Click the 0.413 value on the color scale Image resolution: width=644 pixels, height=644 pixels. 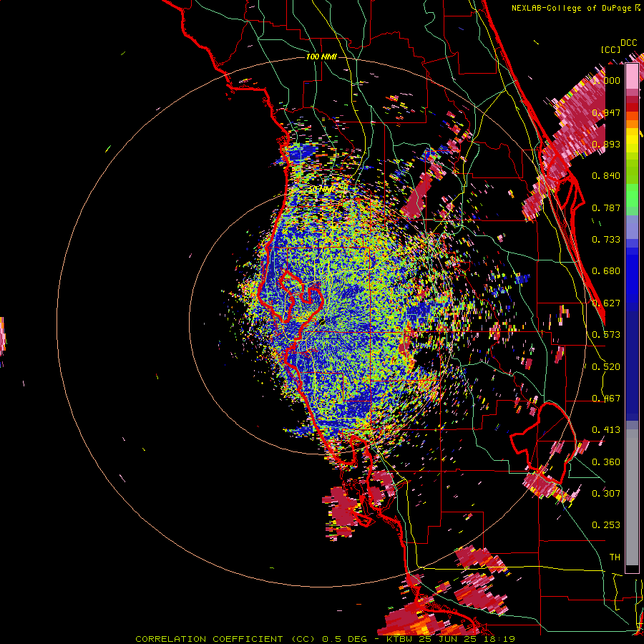pos(606,430)
